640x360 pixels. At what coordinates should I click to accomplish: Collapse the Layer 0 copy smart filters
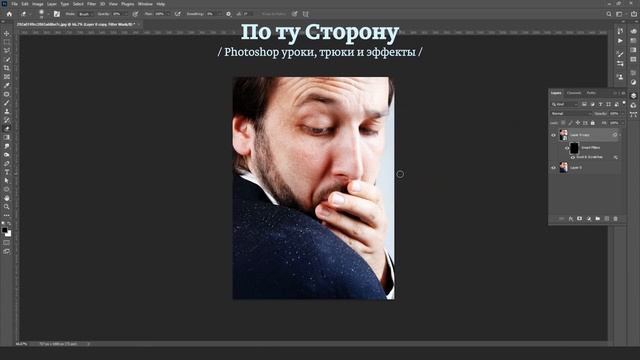coord(620,135)
